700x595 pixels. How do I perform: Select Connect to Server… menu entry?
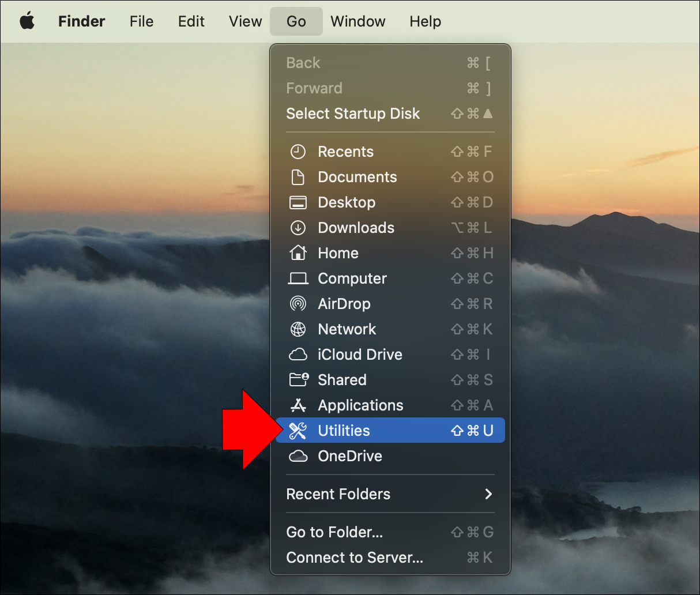click(355, 558)
